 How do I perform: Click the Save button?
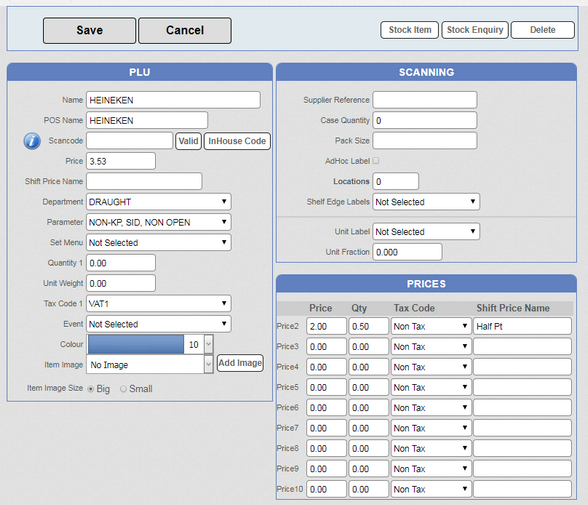click(x=90, y=30)
